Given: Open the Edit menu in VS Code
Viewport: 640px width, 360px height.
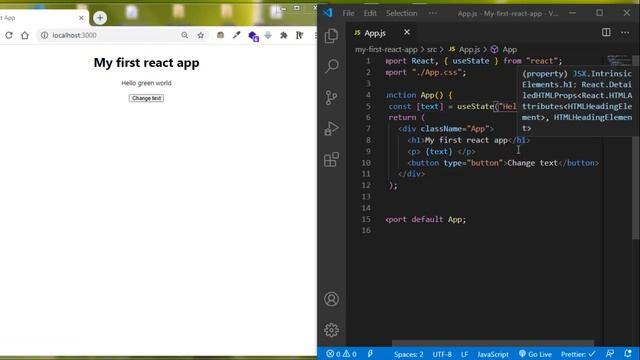Looking at the screenshot, I should click(370, 13).
